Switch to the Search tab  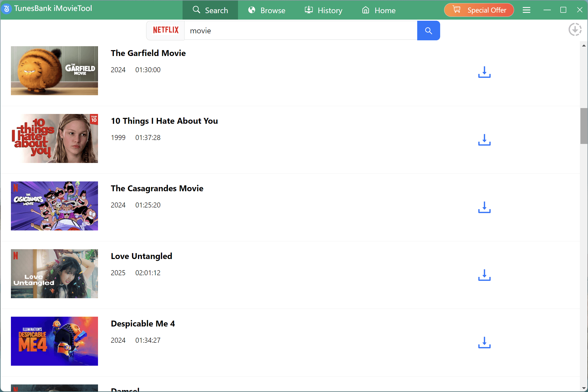(210, 10)
